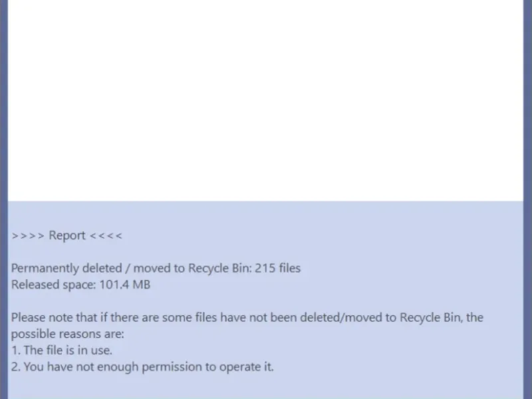Select the "215 files" count text

(x=278, y=269)
